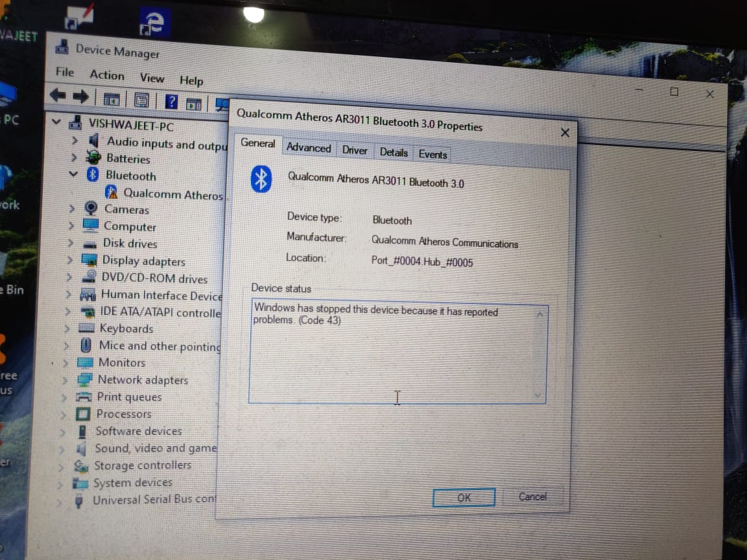Click the Cancel button
Image resolution: width=747 pixels, height=560 pixels.
tap(532, 496)
